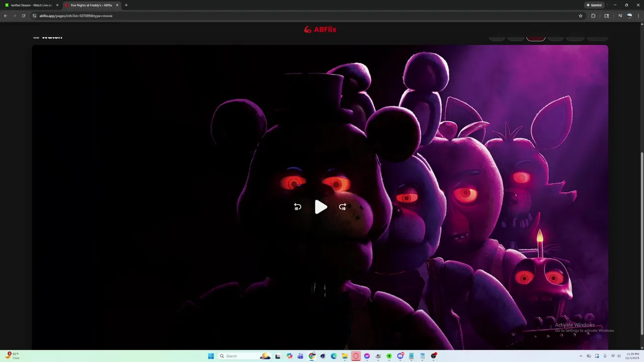Switch to Google Chrome in the taskbar

312,356
